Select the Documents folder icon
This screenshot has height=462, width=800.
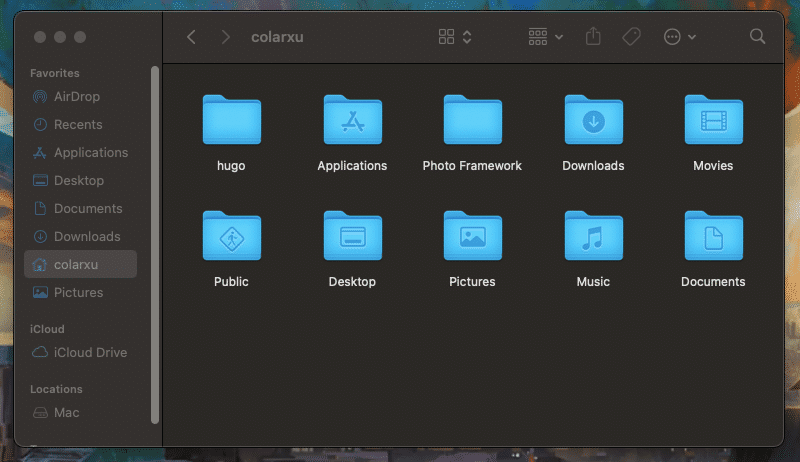coord(714,236)
